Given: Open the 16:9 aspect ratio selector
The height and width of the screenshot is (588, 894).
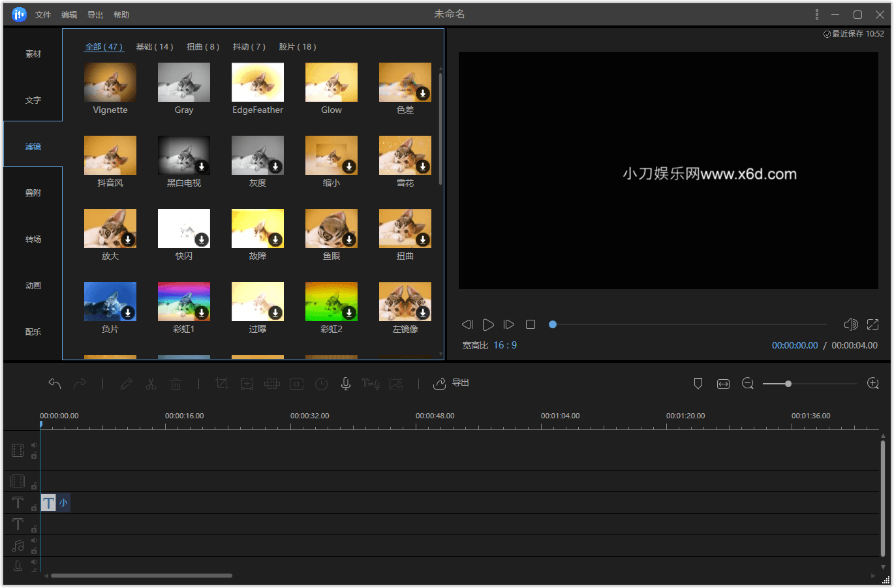Looking at the screenshot, I should tap(505, 345).
